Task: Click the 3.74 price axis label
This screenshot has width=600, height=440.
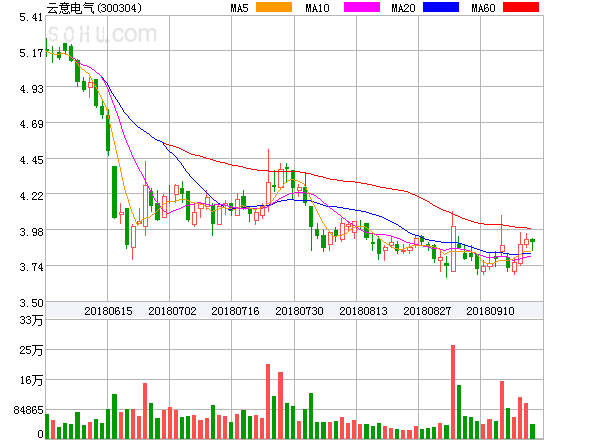Action: (31, 267)
